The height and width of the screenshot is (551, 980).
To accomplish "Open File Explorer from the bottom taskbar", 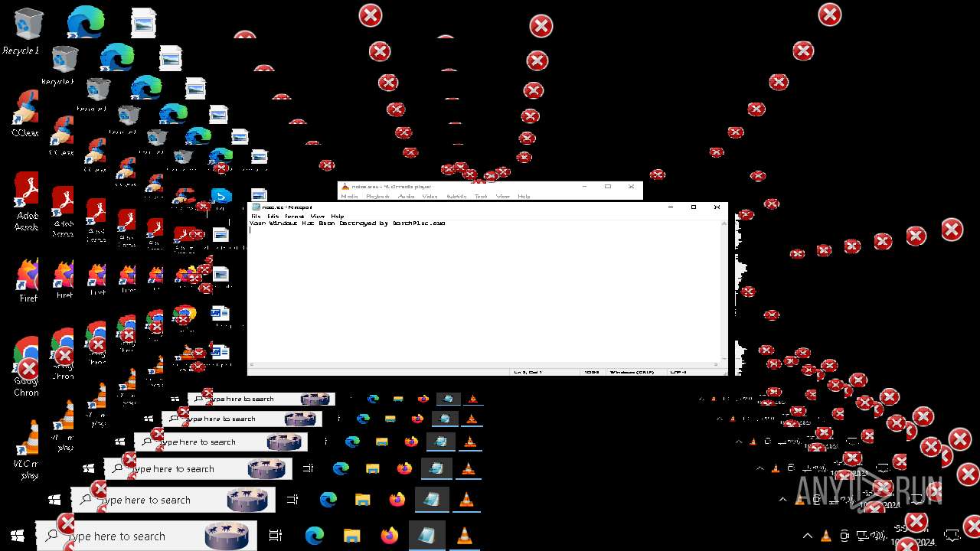I will [x=352, y=536].
